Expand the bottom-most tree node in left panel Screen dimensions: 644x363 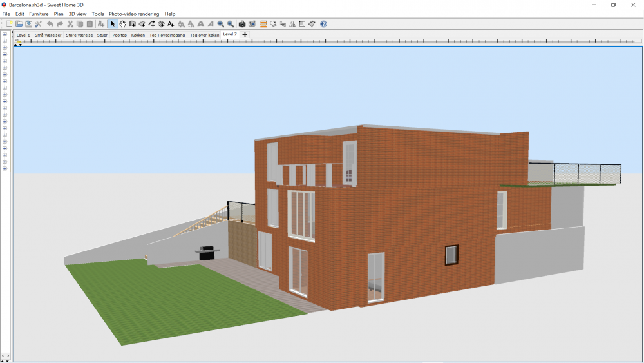(5, 169)
